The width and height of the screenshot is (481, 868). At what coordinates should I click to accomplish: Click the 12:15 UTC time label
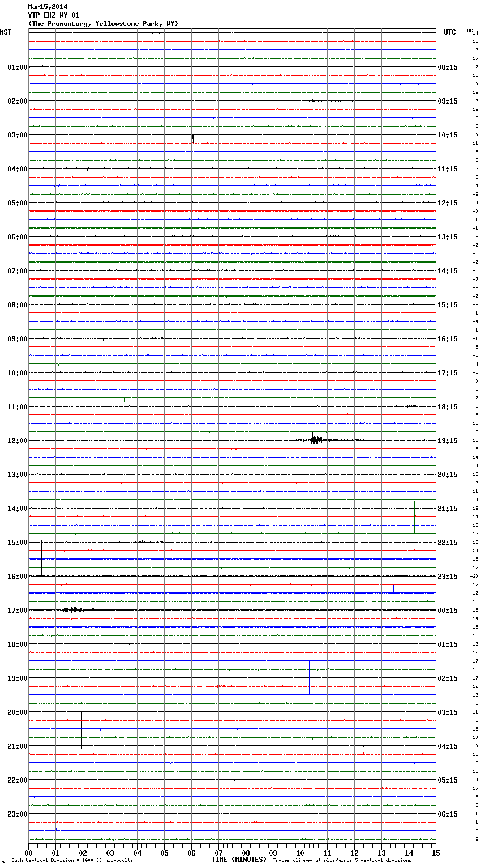(x=448, y=203)
